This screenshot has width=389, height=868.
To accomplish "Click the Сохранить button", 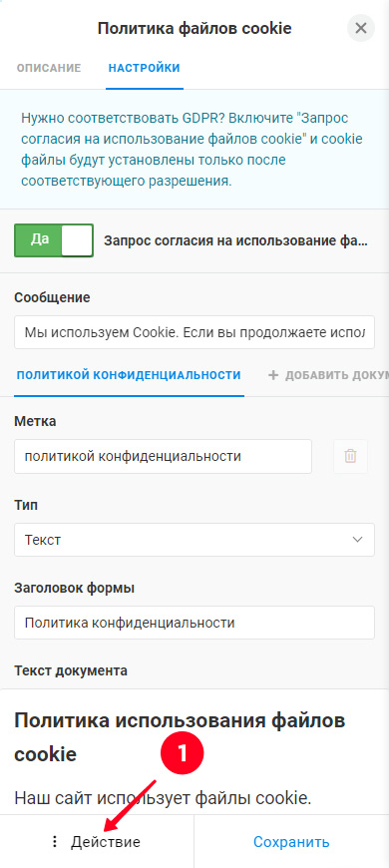I will 291,842.
